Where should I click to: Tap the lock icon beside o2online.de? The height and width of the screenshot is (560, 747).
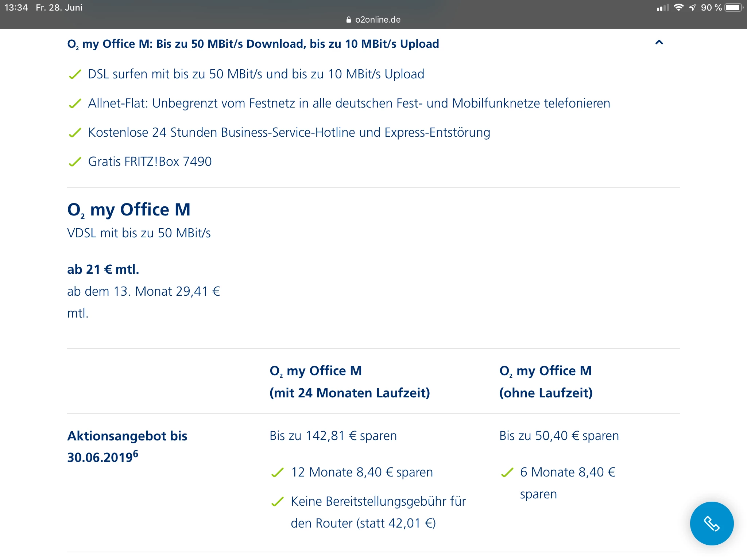click(349, 20)
